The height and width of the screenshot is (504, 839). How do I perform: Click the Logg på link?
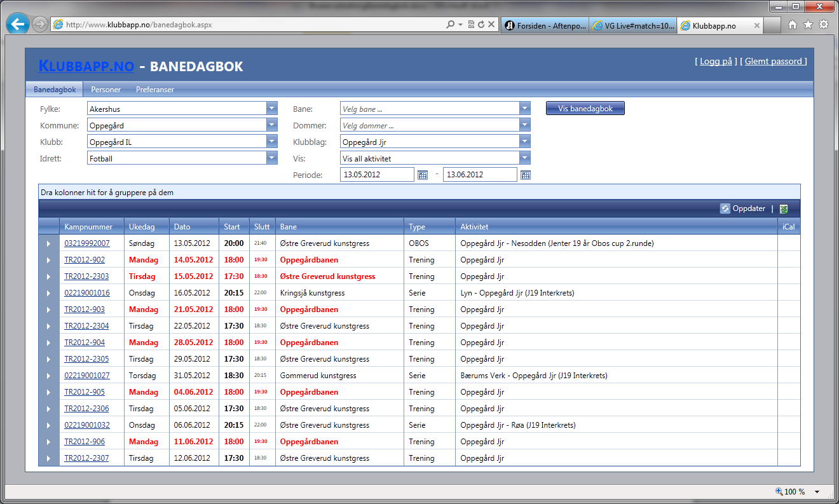click(x=716, y=62)
